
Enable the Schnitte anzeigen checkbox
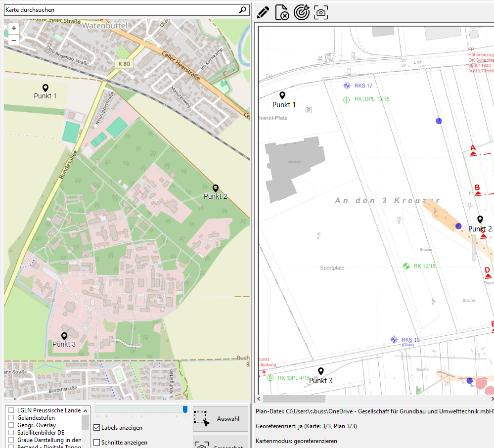tap(97, 443)
